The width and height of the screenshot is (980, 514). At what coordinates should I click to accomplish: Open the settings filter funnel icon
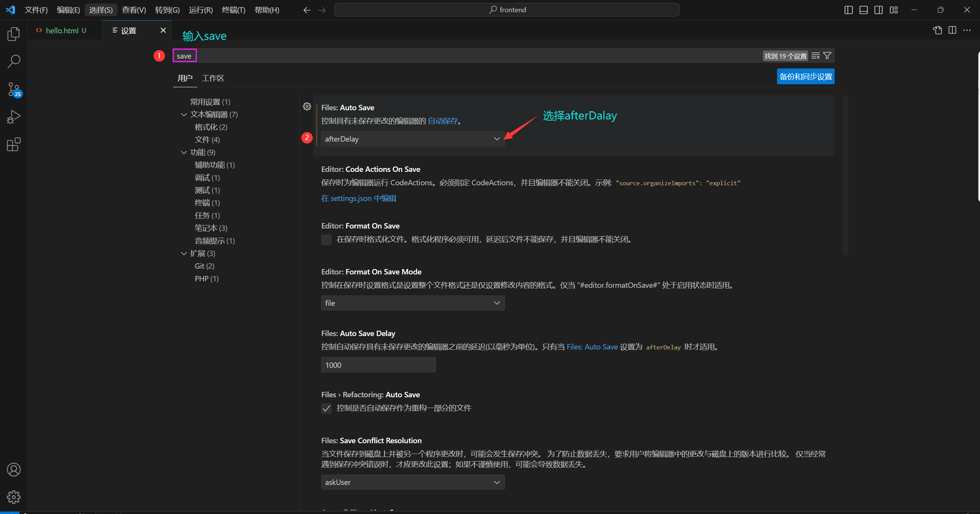[x=827, y=56]
